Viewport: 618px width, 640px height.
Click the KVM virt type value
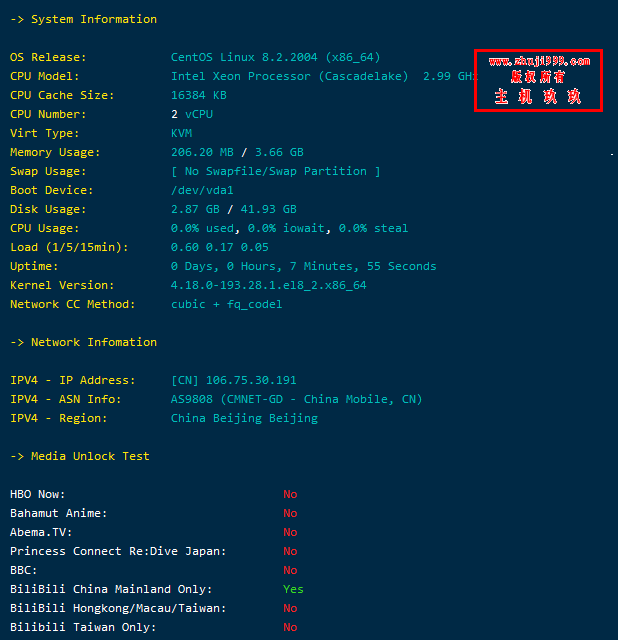click(x=181, y=133)
